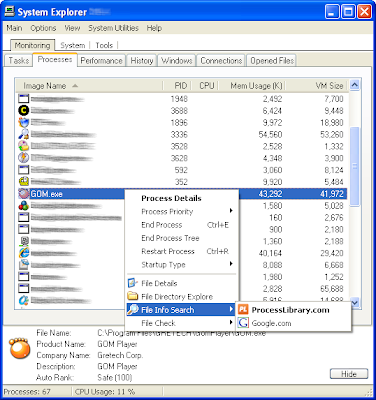Open the File Info Search submenu arrow

click(x=231, y=310)
